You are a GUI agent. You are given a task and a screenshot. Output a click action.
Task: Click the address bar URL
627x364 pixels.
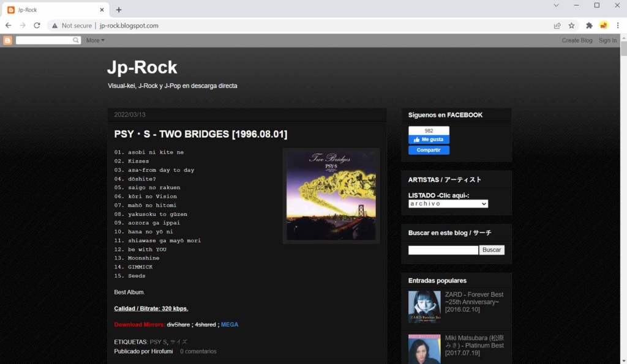[x=129, y=26]
